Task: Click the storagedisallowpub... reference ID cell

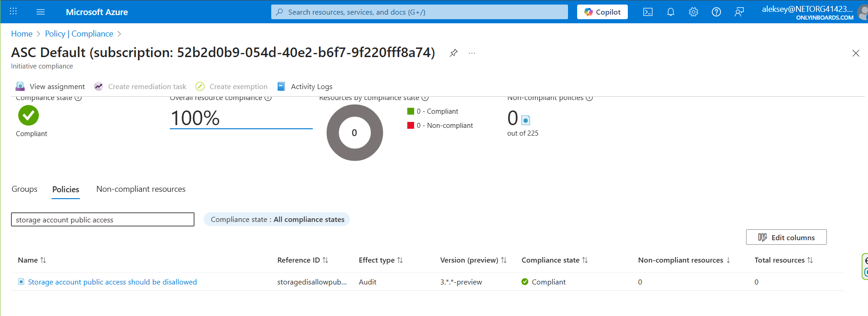Action: click(x=312, y=282)
